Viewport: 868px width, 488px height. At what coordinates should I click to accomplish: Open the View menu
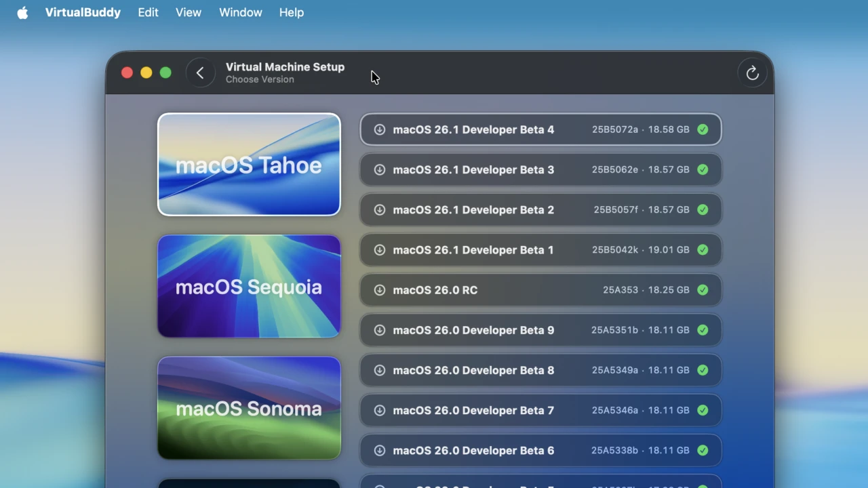[x=188, y=13]
